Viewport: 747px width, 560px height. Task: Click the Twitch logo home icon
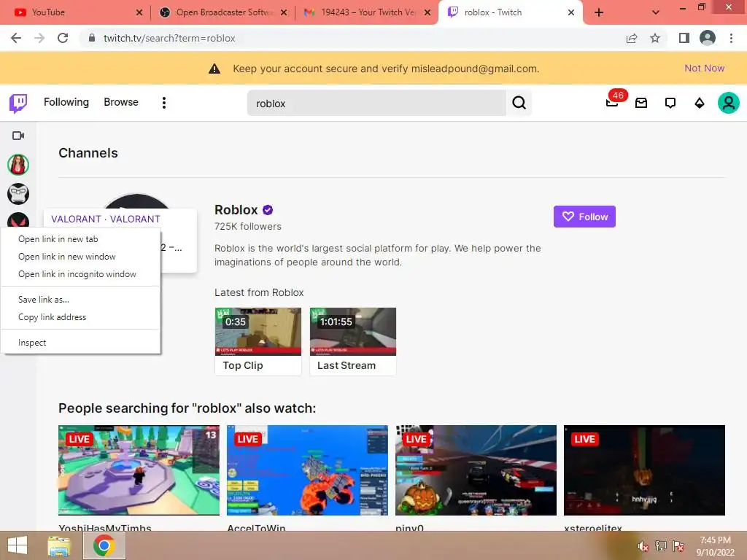(x=18, y=103)
